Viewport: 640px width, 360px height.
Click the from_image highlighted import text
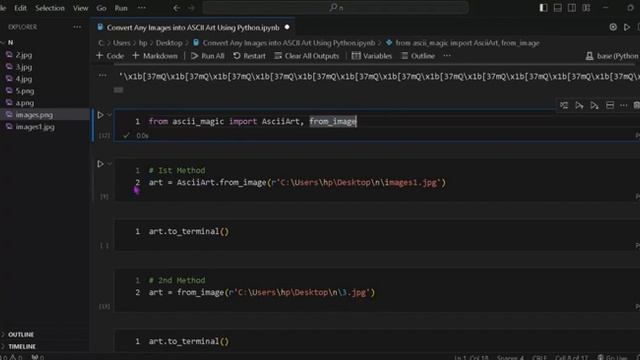(333, 121)
